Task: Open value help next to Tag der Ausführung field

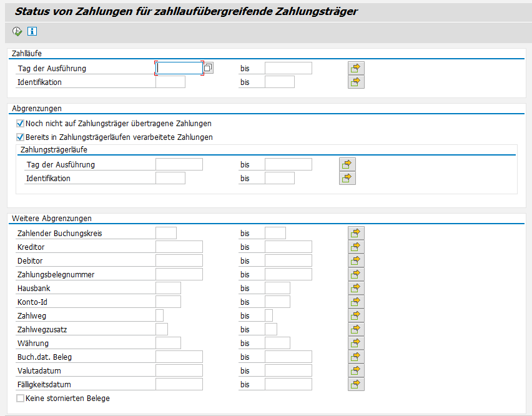Action: point(209,68)
